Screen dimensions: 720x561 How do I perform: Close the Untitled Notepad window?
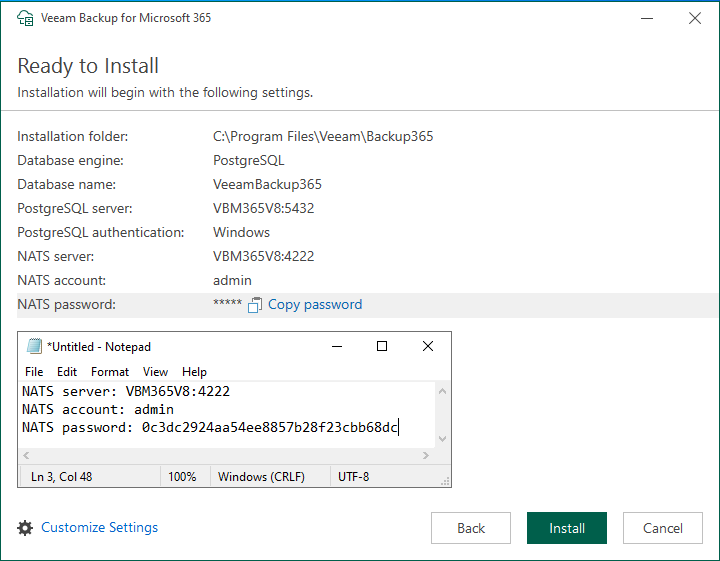(428, 347)
